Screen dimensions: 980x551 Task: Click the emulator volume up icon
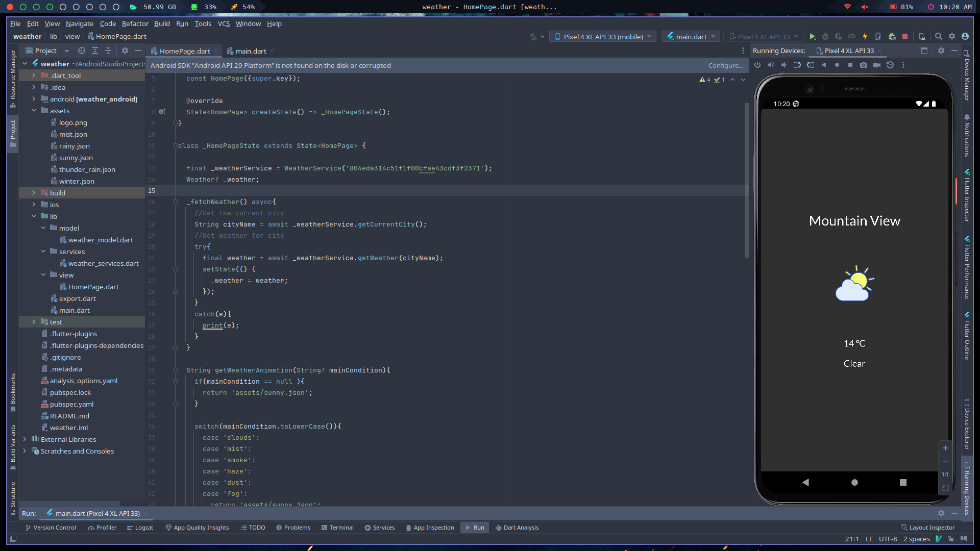[771, 65]
